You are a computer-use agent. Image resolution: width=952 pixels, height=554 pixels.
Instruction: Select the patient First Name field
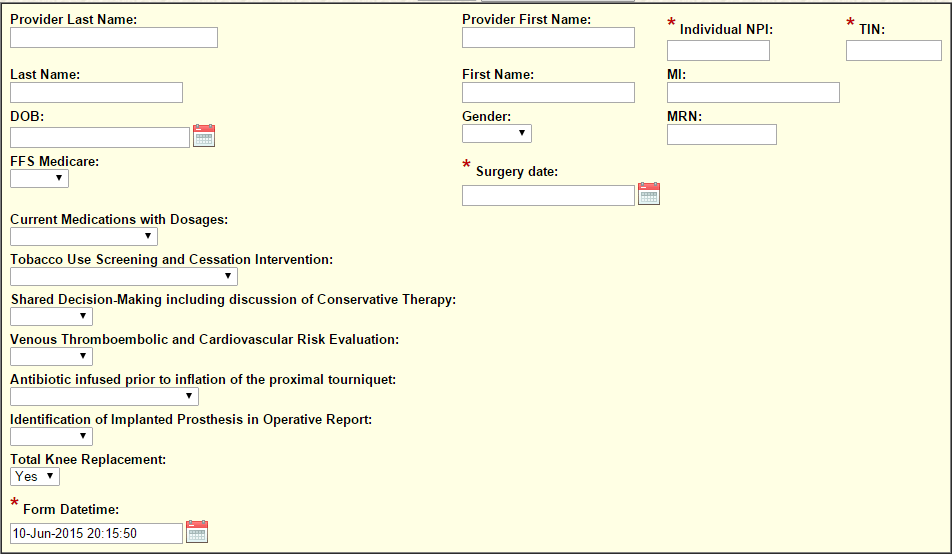tap(548, 92)
